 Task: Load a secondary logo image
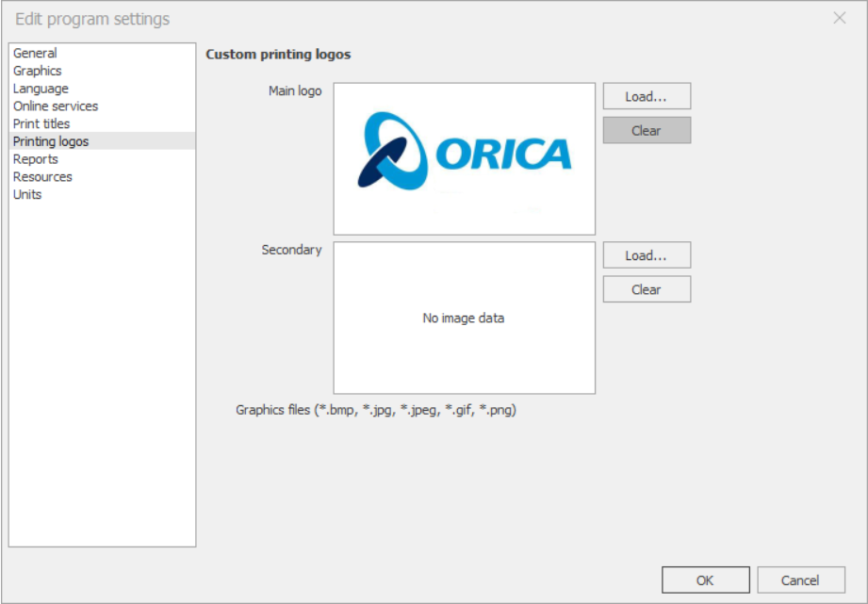[647, 255]
